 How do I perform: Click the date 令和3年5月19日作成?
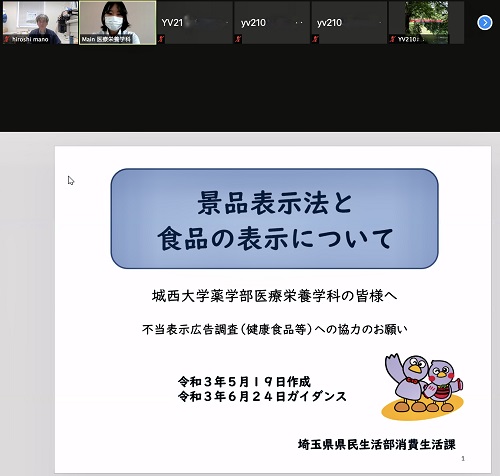(244, 381)
